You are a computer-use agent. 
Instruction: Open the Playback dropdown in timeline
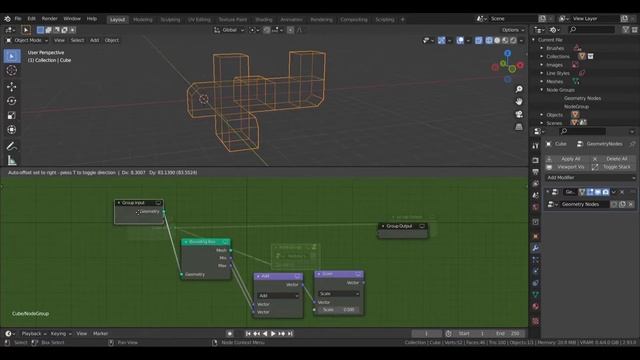tap(33, 334)
